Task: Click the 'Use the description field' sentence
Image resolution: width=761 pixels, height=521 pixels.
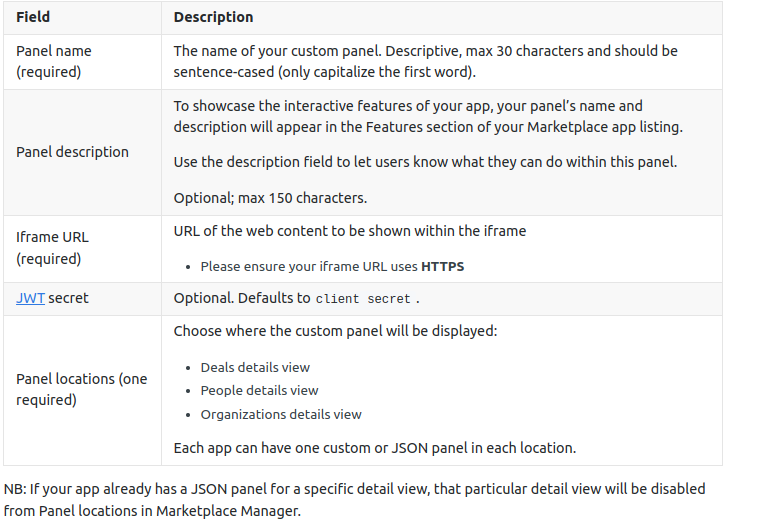Action: [425, 162]
